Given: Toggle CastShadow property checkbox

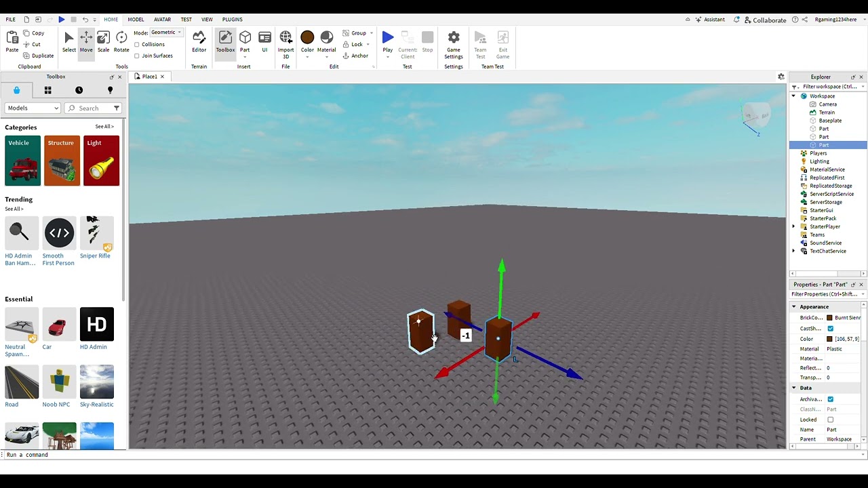Looking at the screenshot, I should [x=830, y=329].
